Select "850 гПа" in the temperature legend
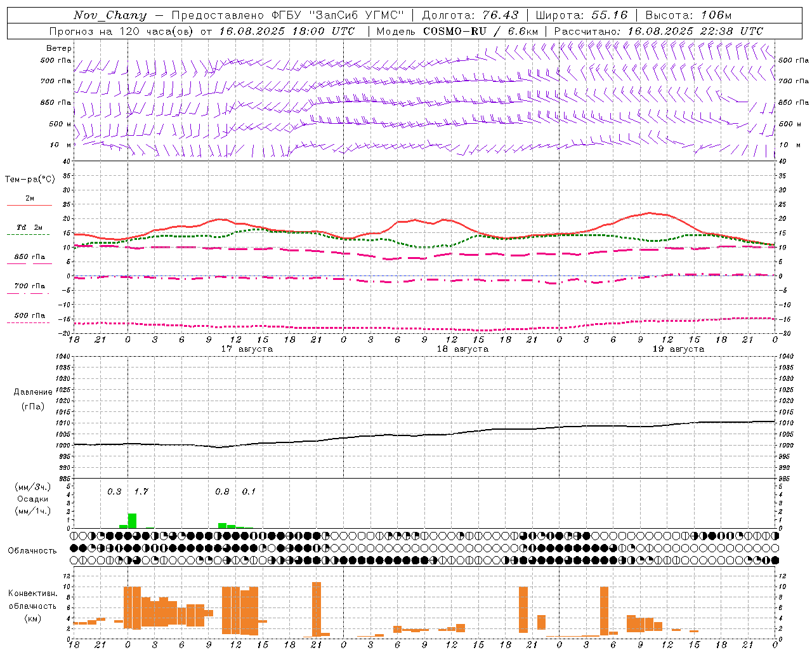The width and height of the screenshot is (812, 650). point(30,257)
